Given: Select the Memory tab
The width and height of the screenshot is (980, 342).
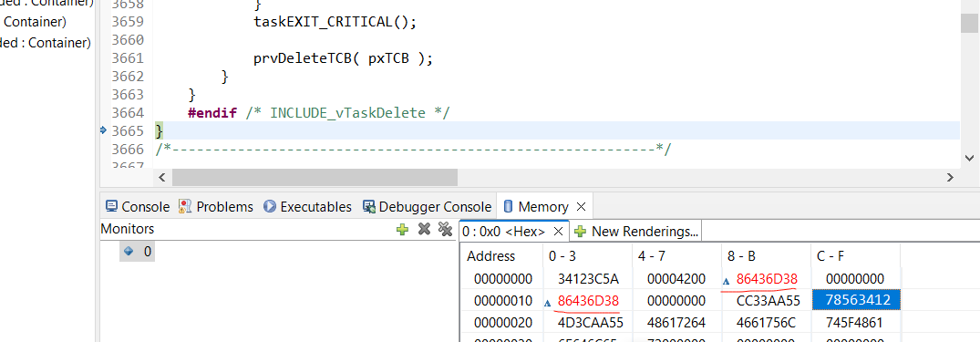Looking at the screenshot, I should tap(536, 206).
